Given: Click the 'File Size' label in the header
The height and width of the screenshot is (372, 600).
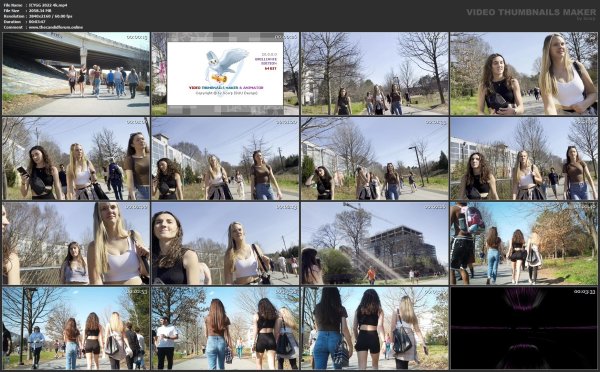Looking at the screenshot, I should pos(11,11).
